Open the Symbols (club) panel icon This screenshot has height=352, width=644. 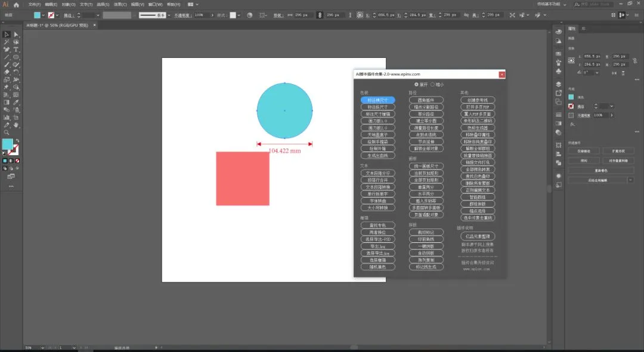point(559,71)
